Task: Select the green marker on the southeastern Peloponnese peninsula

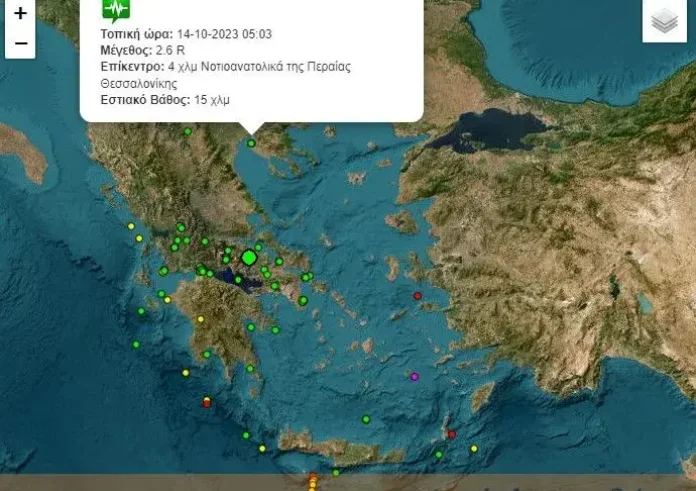Action: coord(250,369)
